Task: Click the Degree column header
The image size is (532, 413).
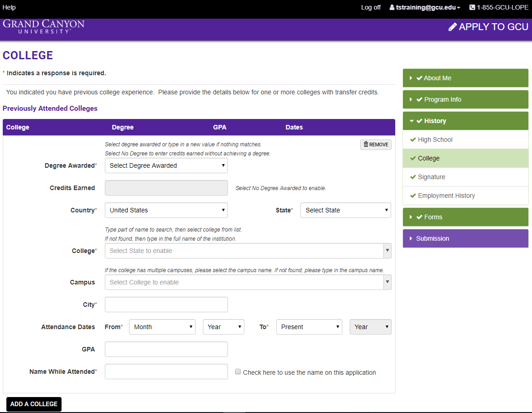Action: click(x=123, y=127)
